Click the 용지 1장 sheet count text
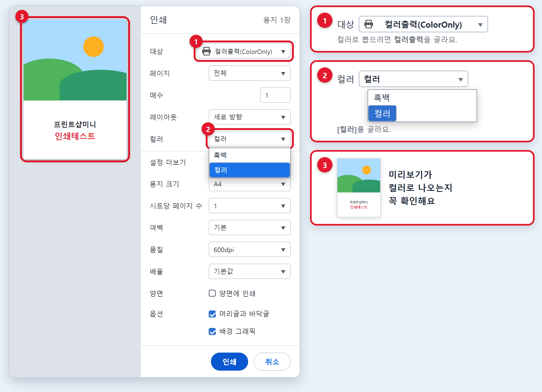The width and height of the screenshot is (542, 392). pyautogui.click(x=277, y=20)
